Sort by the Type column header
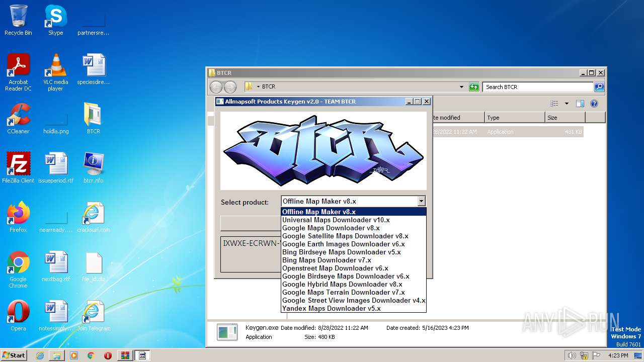This screenshot has width=644, height=362. pos(515,118)
